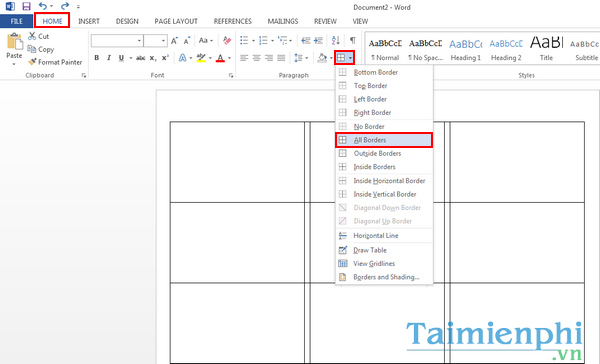Image resolution: width=600 pixels, height=364 pixels.
Task: Open Clipboard pane launcher
Action: 83,76
